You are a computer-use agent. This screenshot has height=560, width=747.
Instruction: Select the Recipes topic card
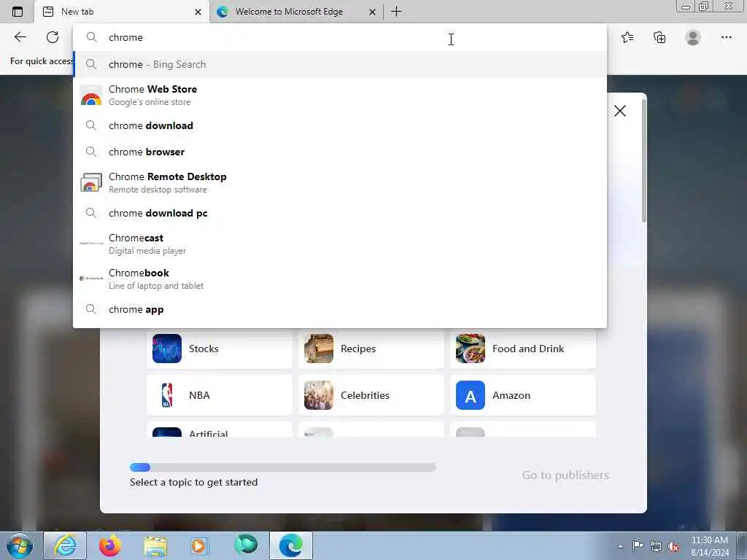[371, 349]
